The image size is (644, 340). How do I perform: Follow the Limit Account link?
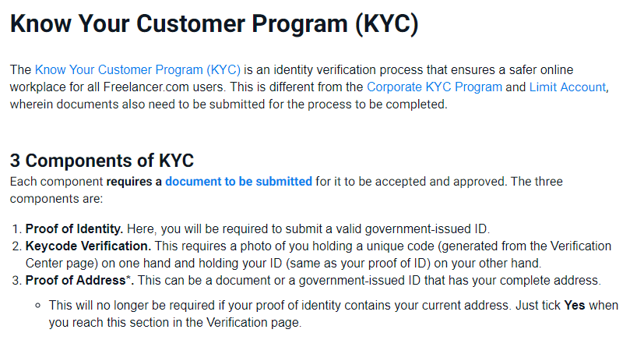[568, 87]
